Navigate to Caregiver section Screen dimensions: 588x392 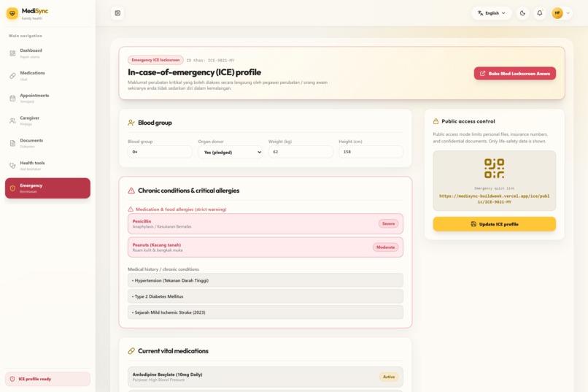(47, 120)
